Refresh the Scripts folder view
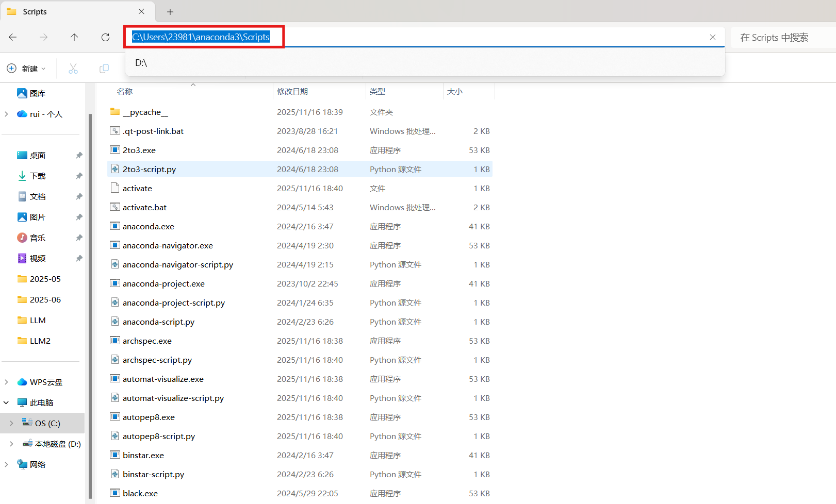Image resolution: width=836 pixels, height=504 pixels. [105, 37]
